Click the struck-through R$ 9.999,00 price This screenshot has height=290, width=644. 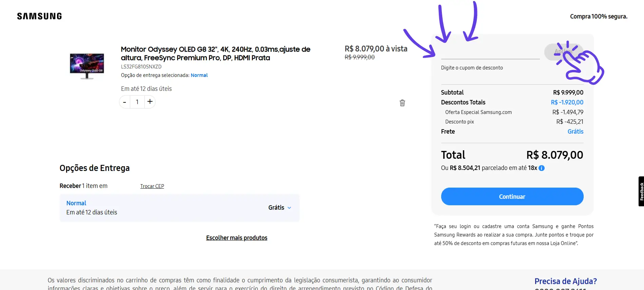click(359, 57)
